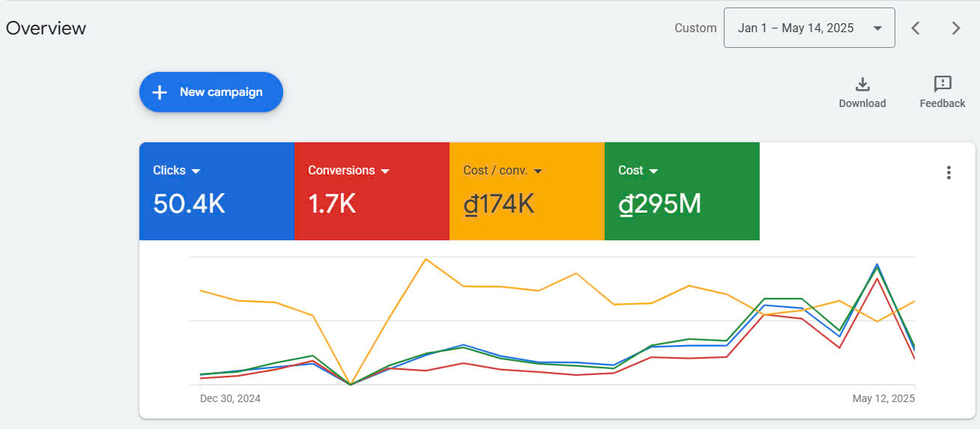Click the Download arrow icon
Viewport: 980px width, 429px height.
click(862, 84)
